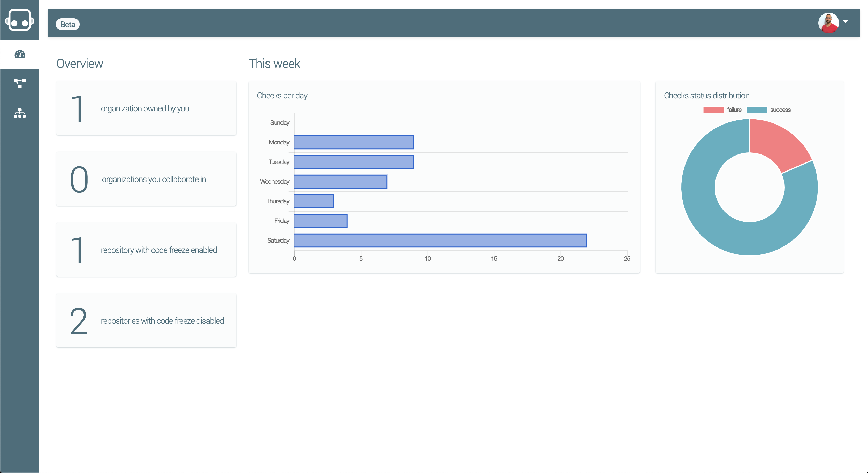868x473 pixels.
Task: Open the repositories branch sidebar icon
Action: tap(20, 83)
